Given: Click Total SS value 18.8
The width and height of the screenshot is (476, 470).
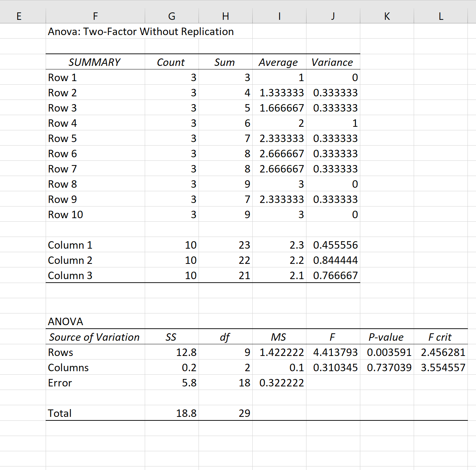Looking at the screenshot, I should coord(172,413).
